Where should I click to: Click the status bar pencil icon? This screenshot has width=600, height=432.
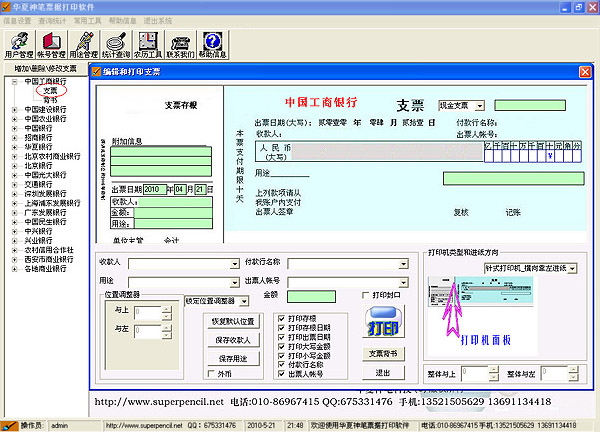coord(9,425)
